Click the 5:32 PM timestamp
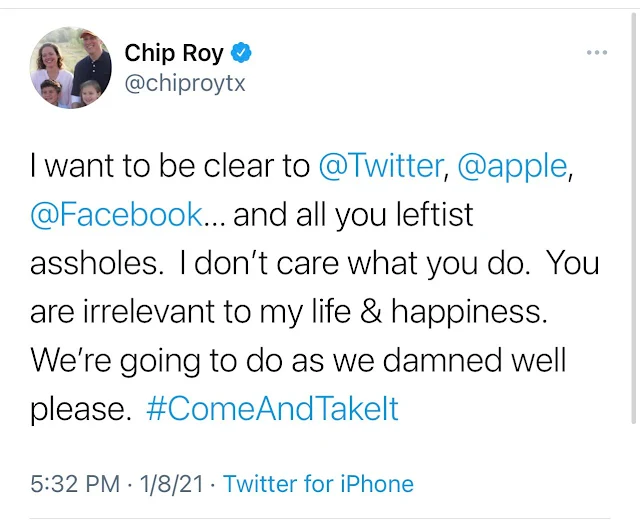 coord(74,484)
